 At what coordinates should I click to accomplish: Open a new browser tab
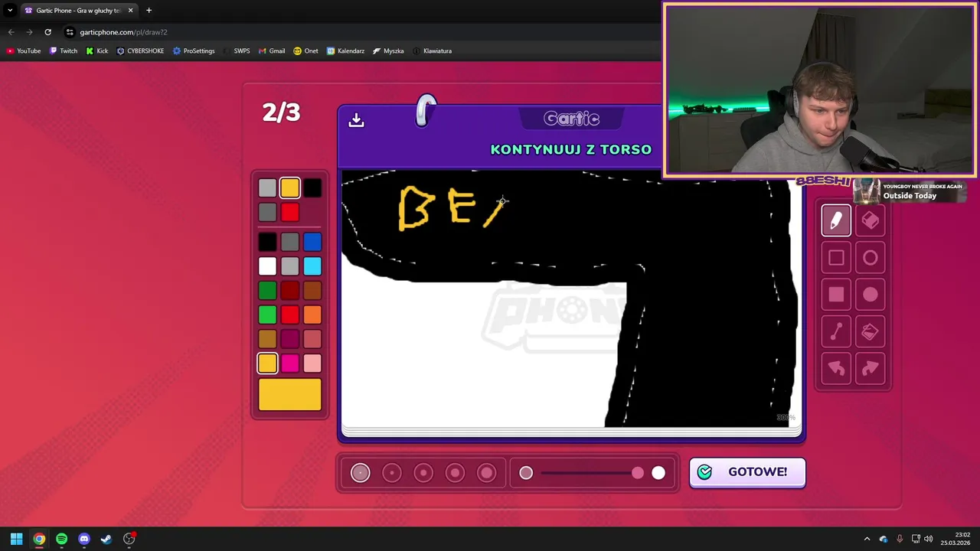coord(149,11)
